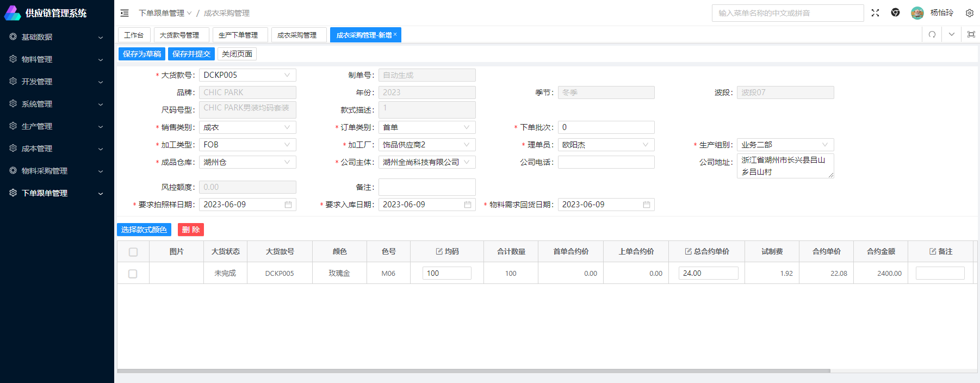Open the settings gear in top right

click(969, 13)
